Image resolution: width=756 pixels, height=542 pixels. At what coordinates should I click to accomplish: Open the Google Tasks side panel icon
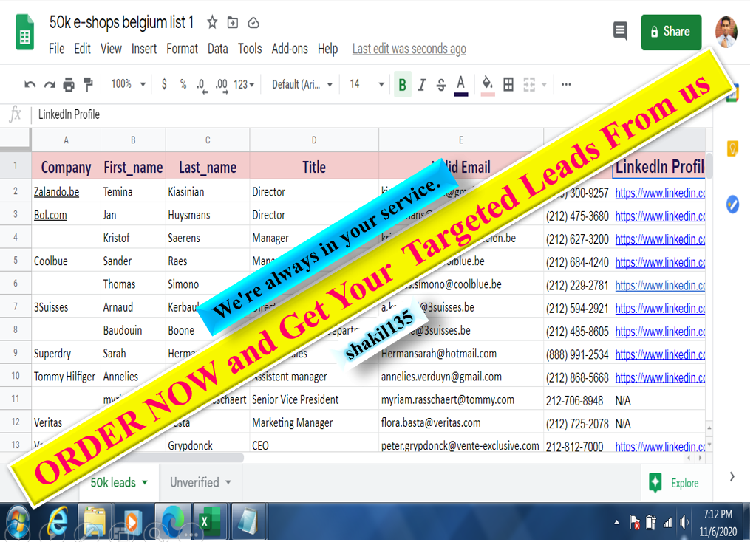point(732,205)
